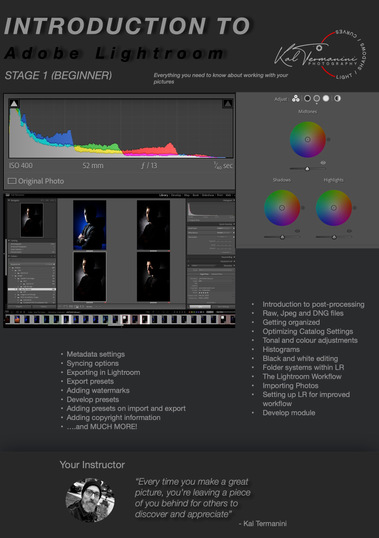Click the instructor's circular portrait photo

(x=90, y=500)
